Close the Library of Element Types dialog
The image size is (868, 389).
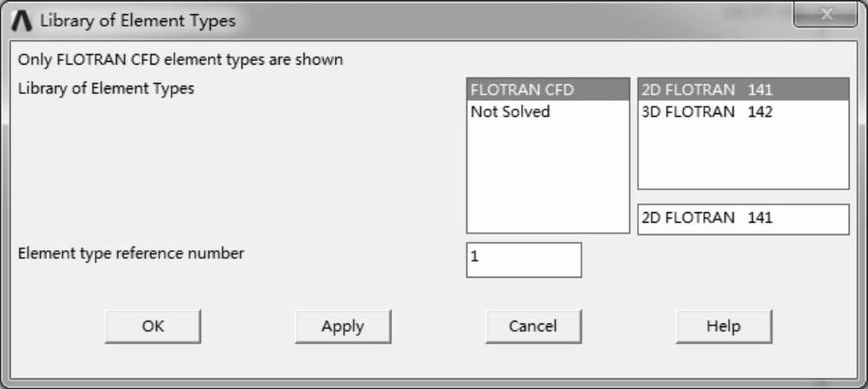tap(824, 16)
